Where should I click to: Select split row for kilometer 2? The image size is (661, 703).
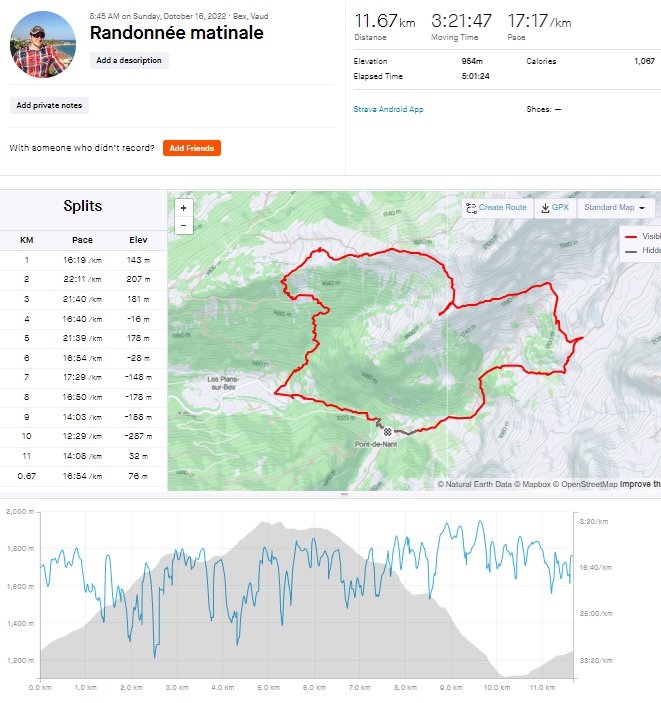click(x=83, y=279)
